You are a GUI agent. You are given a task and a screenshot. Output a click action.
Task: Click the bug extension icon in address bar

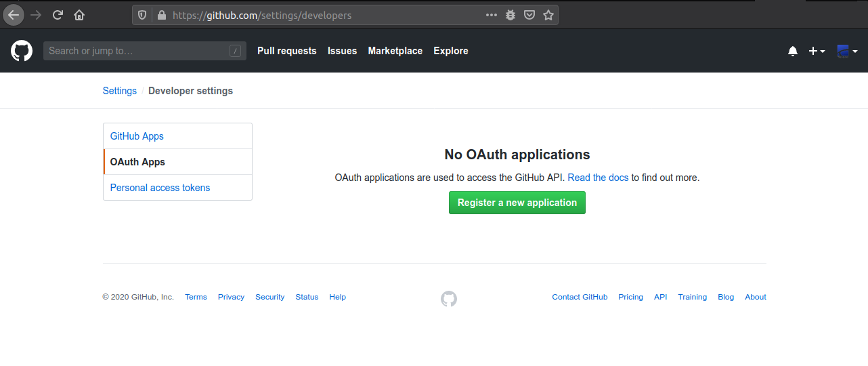tap(511, 15)
